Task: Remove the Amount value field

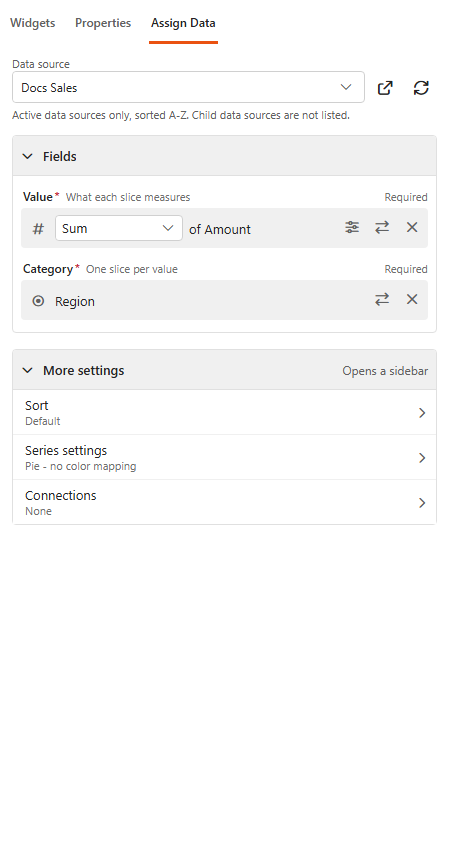Action: [412, 228]
